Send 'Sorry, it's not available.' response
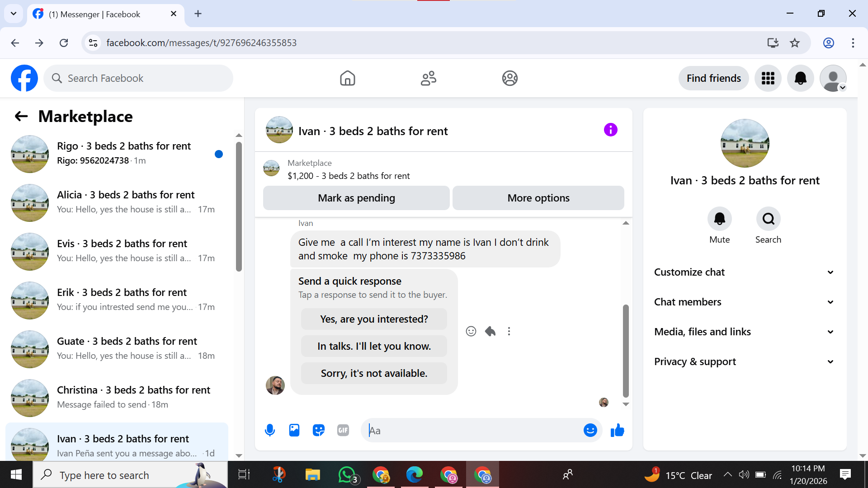This screenshot has width=868, height=488. tap(374, 373)
